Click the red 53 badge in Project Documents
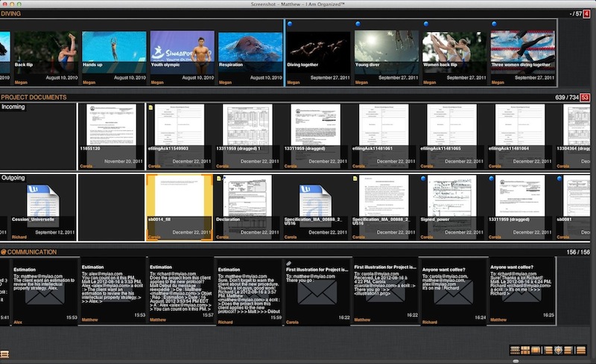The image size is (596, 364). tap(585, 98)
